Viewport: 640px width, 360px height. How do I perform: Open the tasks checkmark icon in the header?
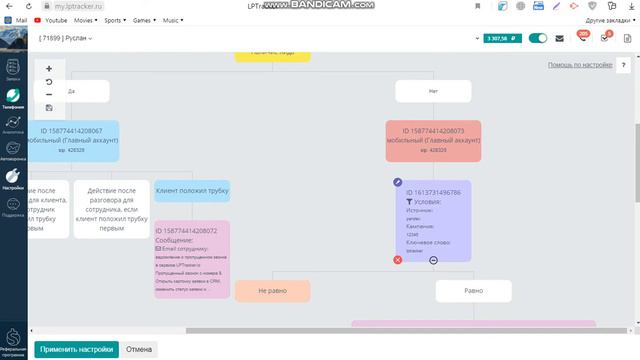pos(606,37)
